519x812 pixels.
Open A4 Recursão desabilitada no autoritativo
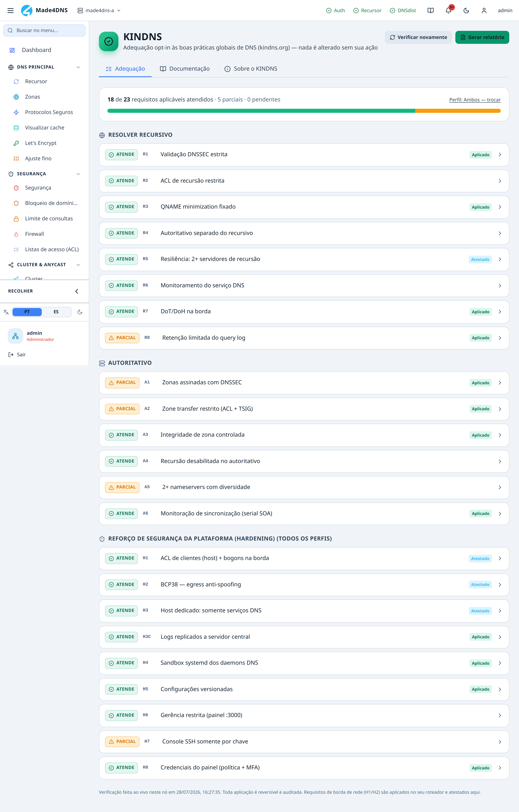coord(304,461)
